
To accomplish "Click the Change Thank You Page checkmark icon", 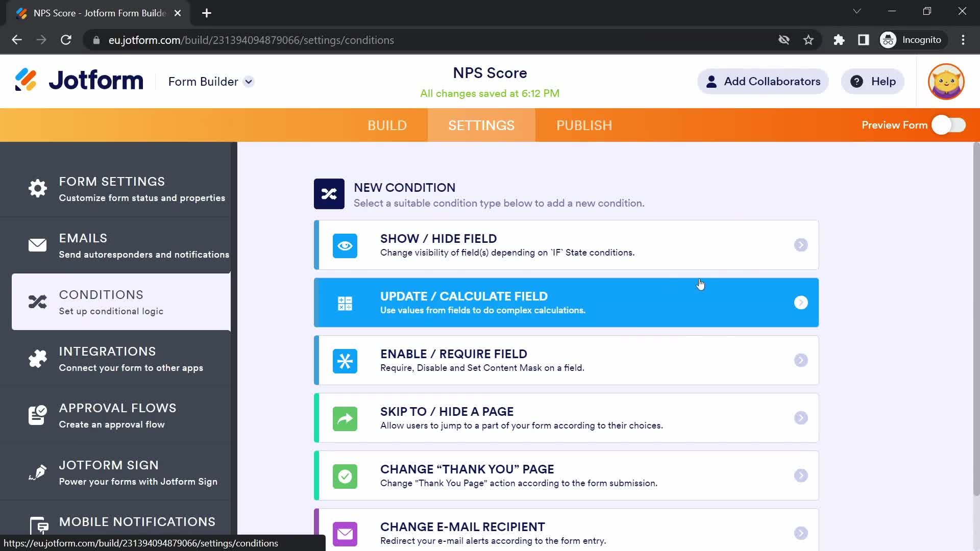I will pos(345,475).
